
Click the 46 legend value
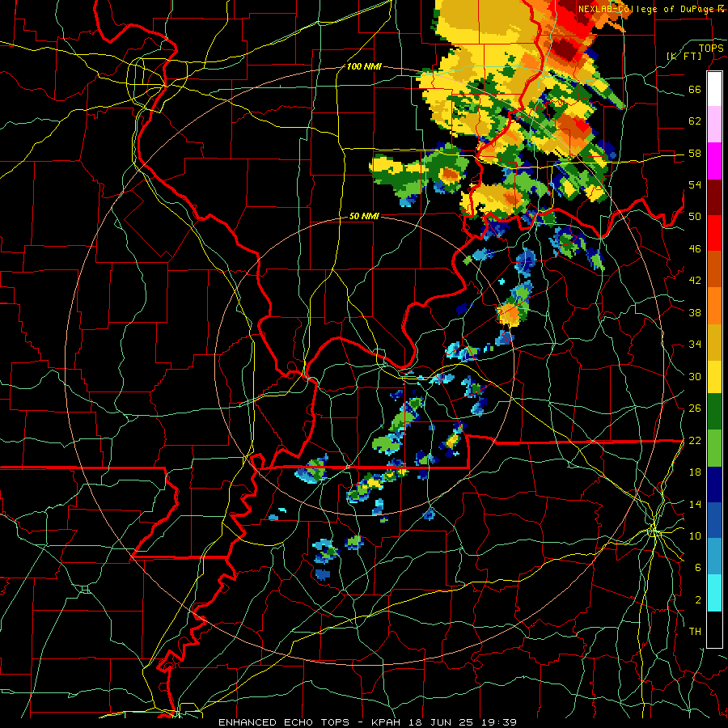695,249
